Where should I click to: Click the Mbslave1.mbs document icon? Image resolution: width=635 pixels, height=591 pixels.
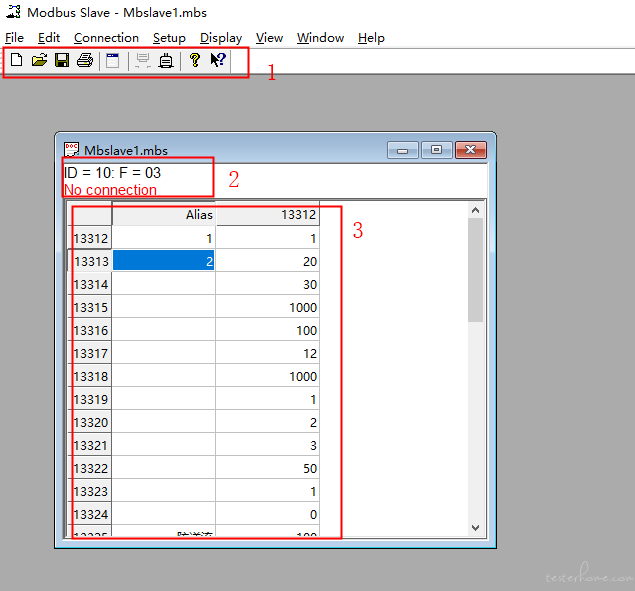(x=72, y=149)
